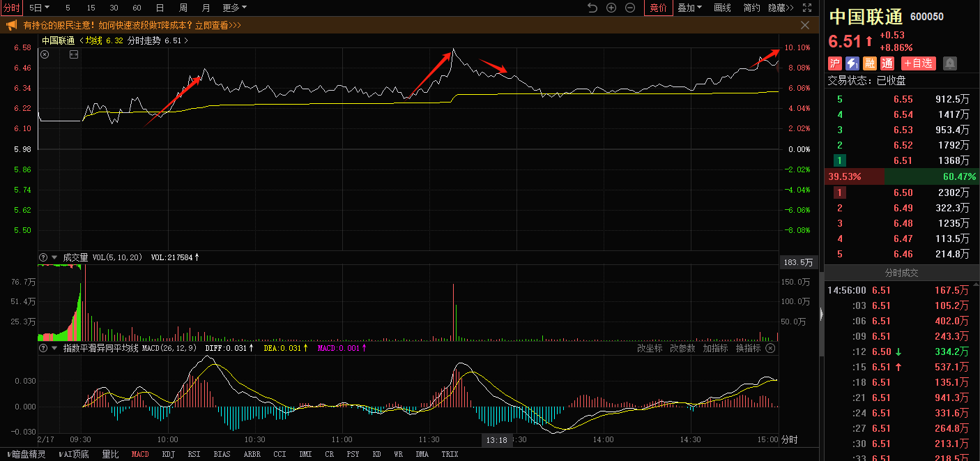Screen dimensions: 980x461
Task: Enter fullscreen with the expand icon
Action: click(x=806, y=8)
